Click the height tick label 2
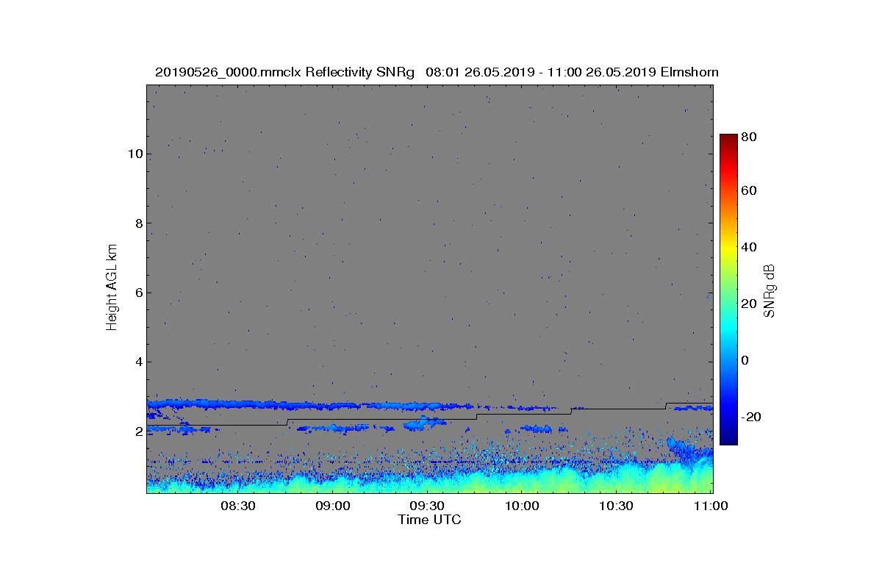The image size is (882, 588). pos(138,431)
